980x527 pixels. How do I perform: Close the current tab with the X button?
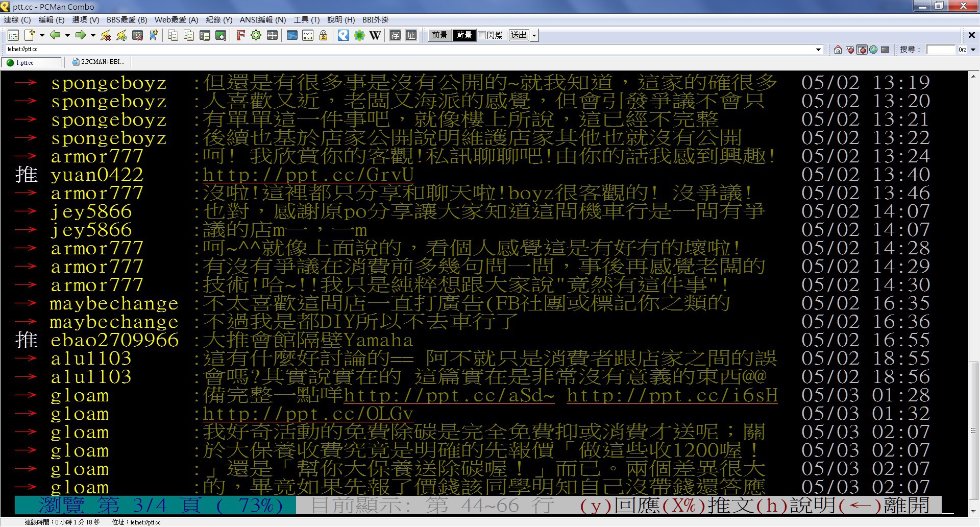pos(972,35)
